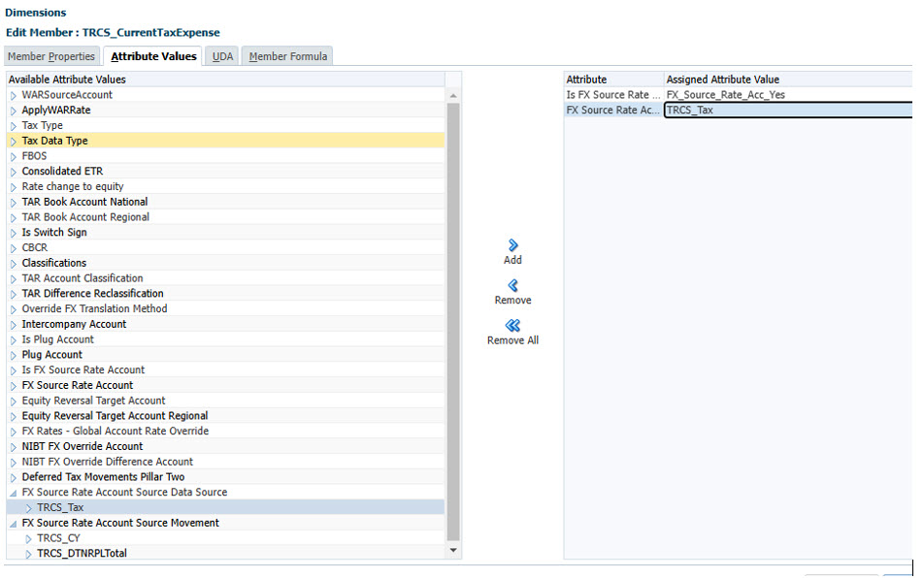Select assigned value FX_Source_Rate_Acc_Yes
Viewport: 924px width, 578px height.
pyautogui.click(x=788, y=94)
